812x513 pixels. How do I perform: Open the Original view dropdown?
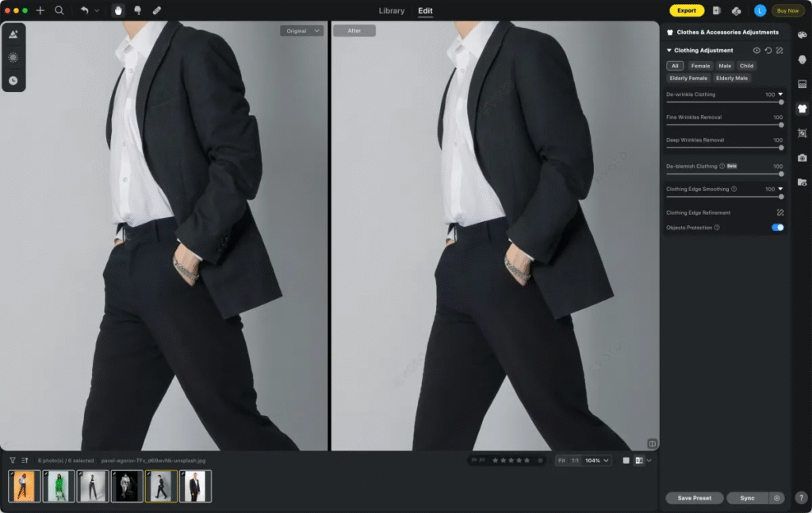(301, 31)
